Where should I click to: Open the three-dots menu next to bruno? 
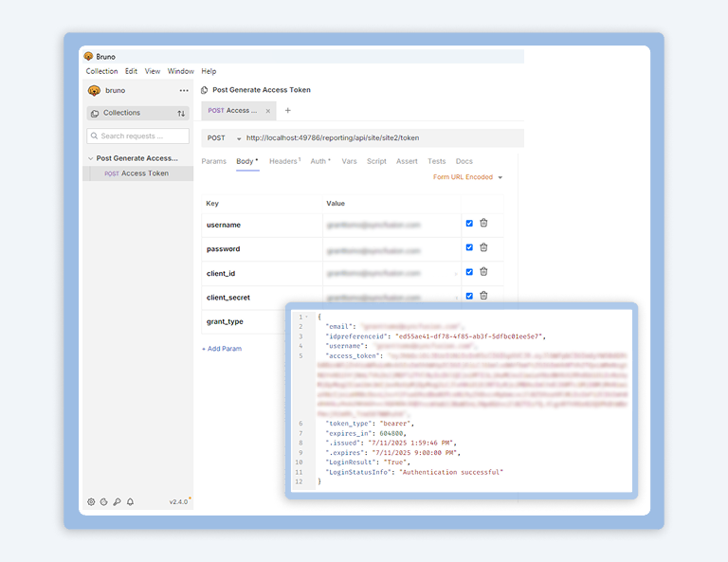click(x=184, y=90)
